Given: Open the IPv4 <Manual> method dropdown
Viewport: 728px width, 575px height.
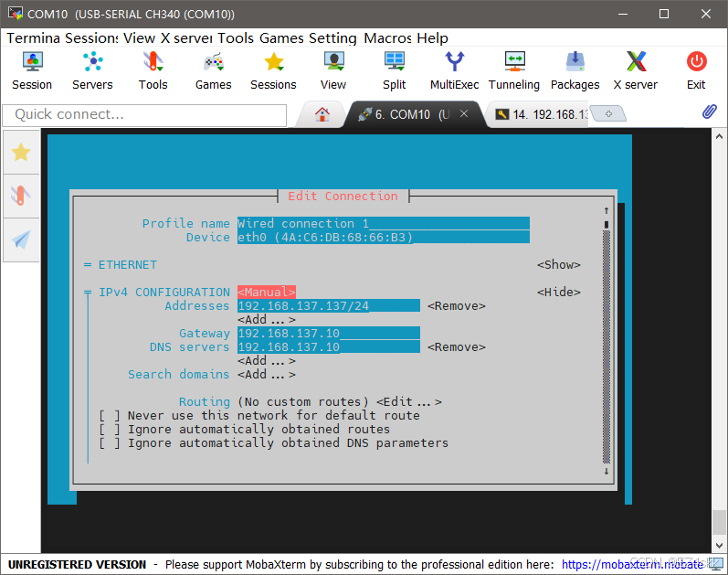Looking at the screenshot, I should [x=267, y=292].
